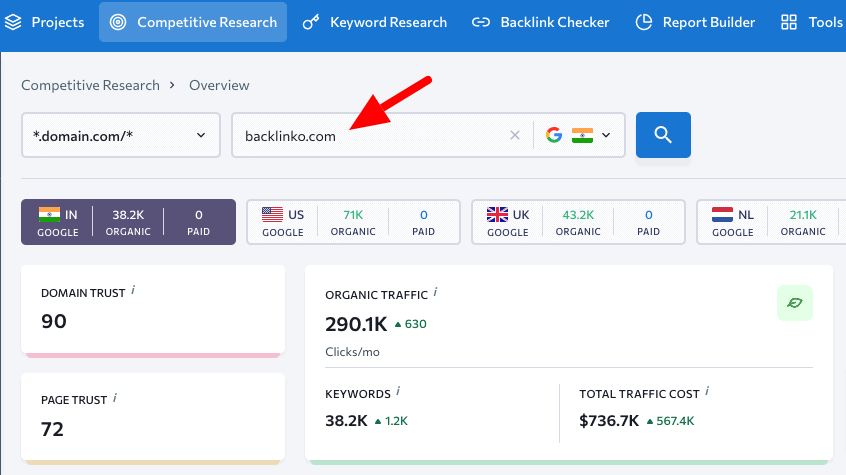Image resolution: width=846 pixels, height=475 pixels.
Task: Open Report Builder
Action: [695, 22]
